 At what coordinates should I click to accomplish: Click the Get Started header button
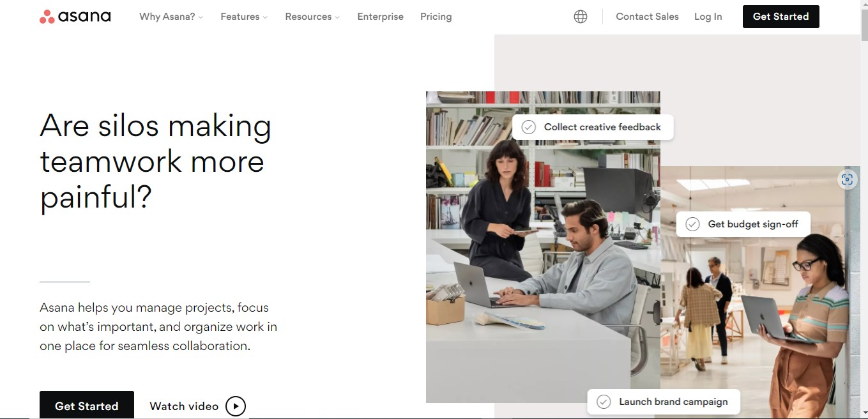[x=780, y=16]
